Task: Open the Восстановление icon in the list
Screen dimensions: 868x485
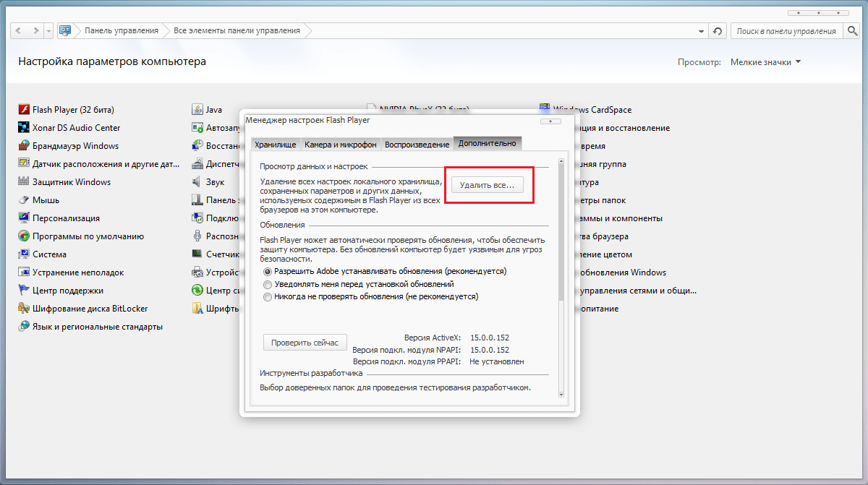Action: (x=197, y=146)
